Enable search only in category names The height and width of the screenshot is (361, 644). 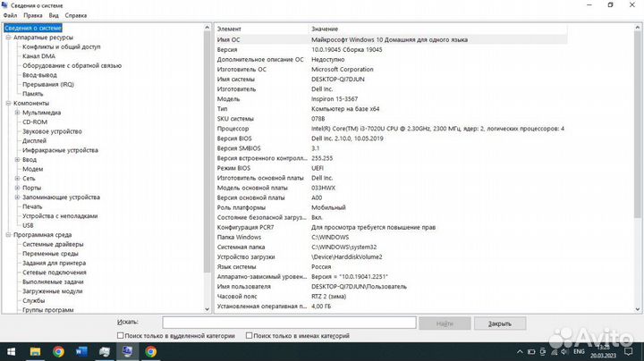[x=249, y=336]
